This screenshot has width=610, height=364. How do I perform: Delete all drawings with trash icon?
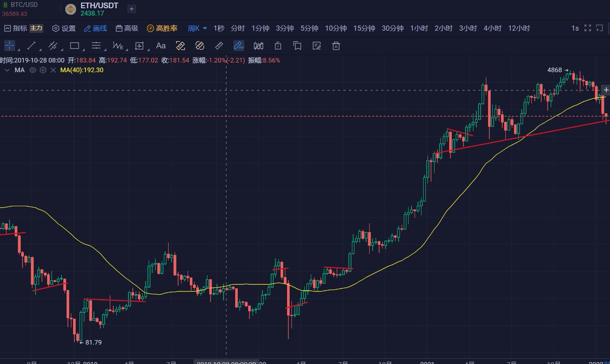[335, 46]
